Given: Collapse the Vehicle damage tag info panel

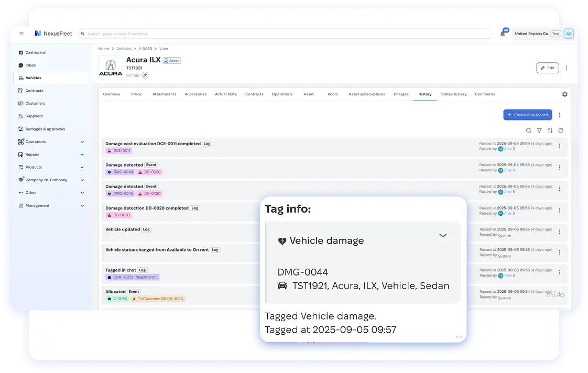Looking at the screenshot, I should [443, 236].
